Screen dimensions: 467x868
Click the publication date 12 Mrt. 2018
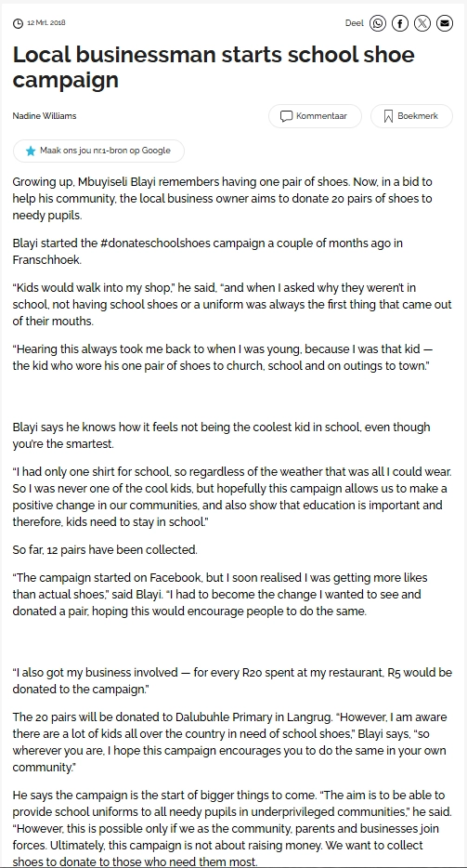(45, 22)
